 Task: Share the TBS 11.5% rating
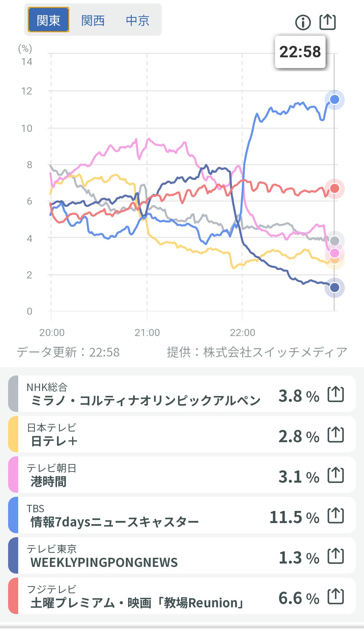click(x=336, y=515)
